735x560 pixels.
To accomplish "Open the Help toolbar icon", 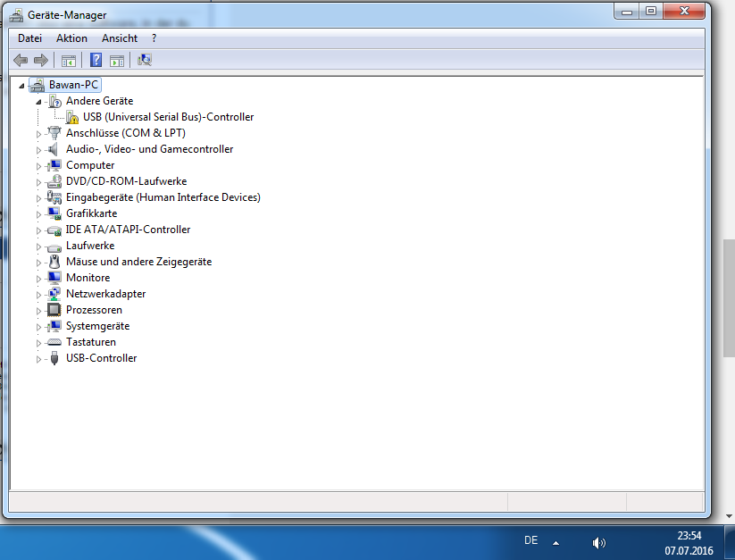I will pyautogui.click(x=96, y=60).
